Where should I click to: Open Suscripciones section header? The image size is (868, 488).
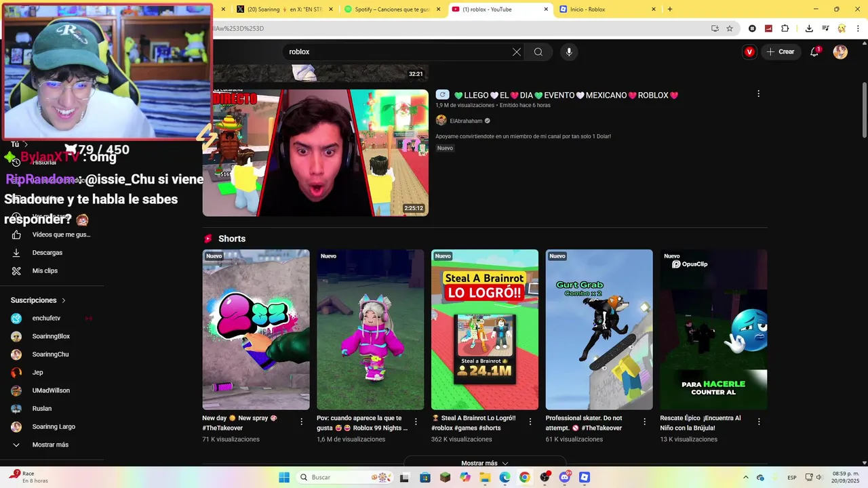coord(39,300)
